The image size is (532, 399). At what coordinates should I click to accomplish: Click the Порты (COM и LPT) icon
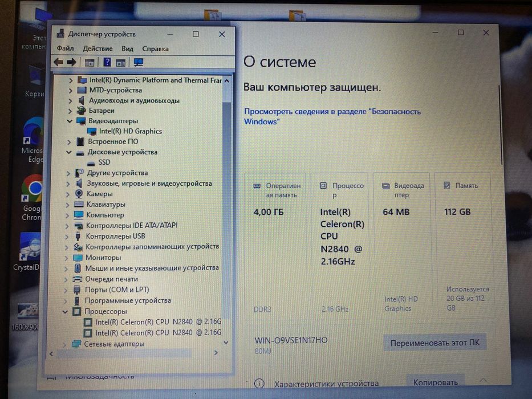[x=77, y=290]
